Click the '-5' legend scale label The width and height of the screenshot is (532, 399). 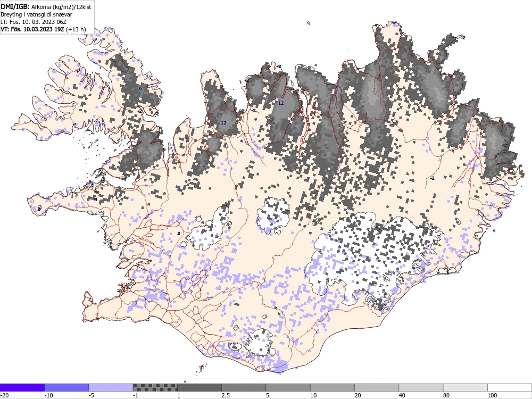click(92, 395)
